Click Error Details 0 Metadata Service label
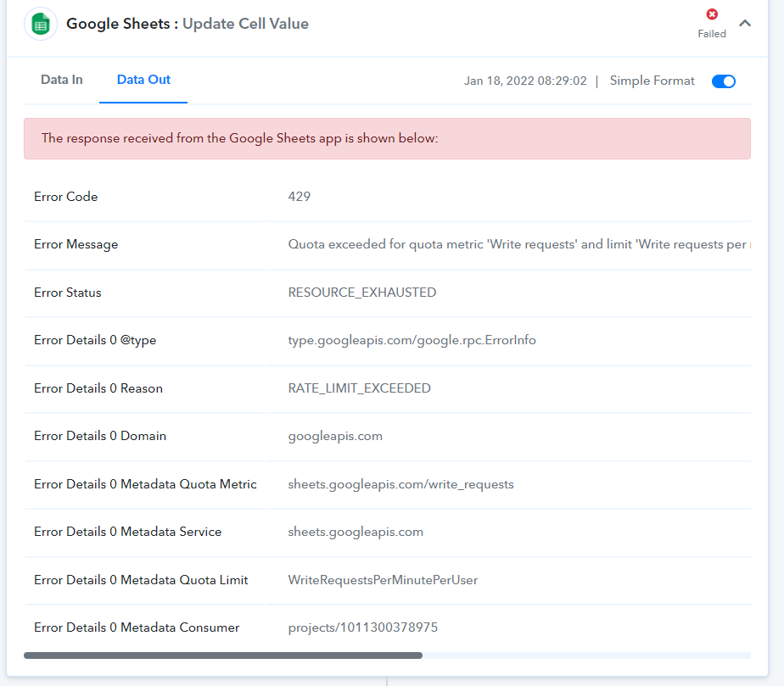This screenshot has height=686, width=784. 127,532
